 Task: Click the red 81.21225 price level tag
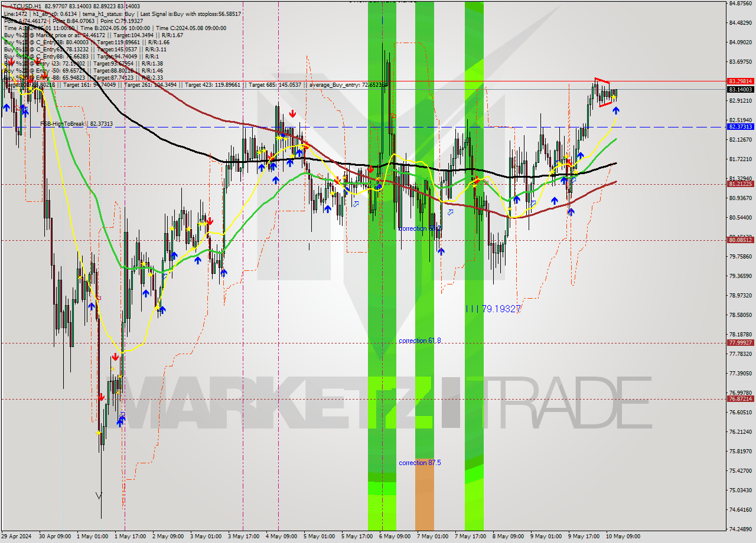tap(740, 184)
